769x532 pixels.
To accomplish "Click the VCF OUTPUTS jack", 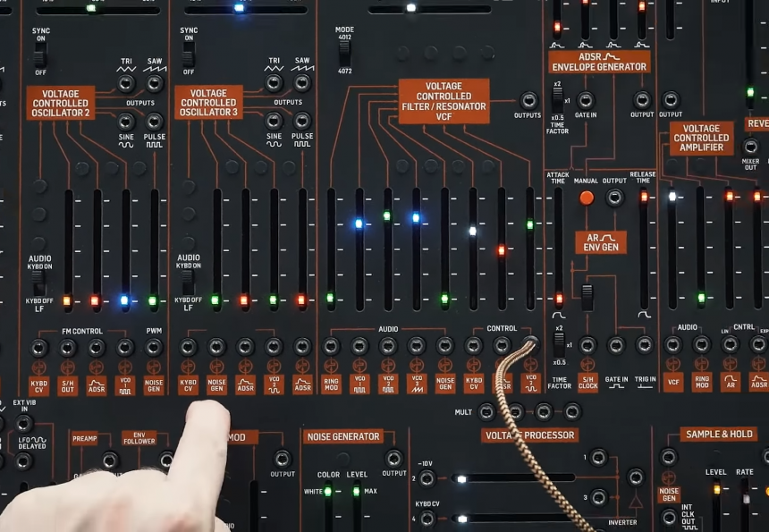I will pos(528,100).
